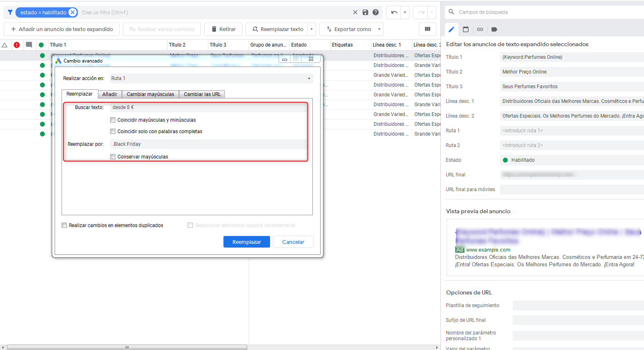644x350 pixels.
Task: Click the 'Título 3' column header
Action: point(228,45)
